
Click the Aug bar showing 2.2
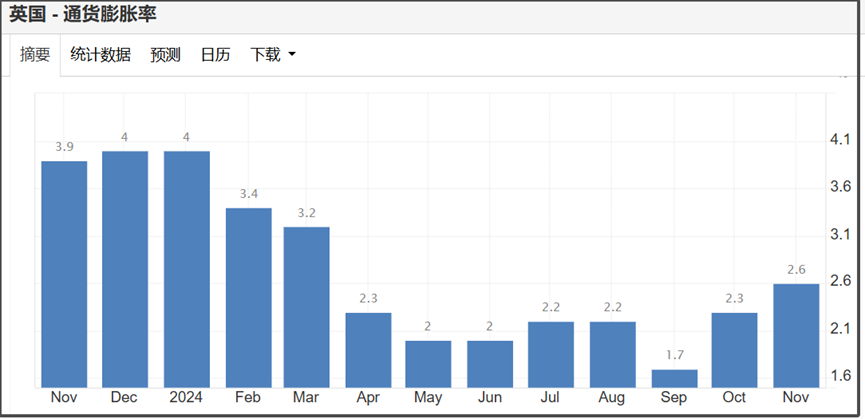click(x=613, y=354)
